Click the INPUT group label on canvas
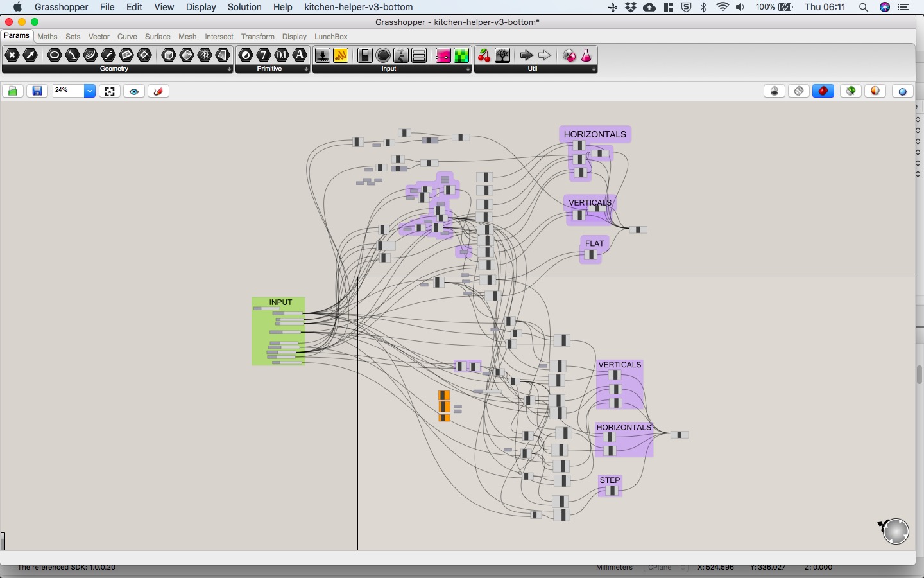The width and height of the screenshot is (924, 578). pos(280,302)
